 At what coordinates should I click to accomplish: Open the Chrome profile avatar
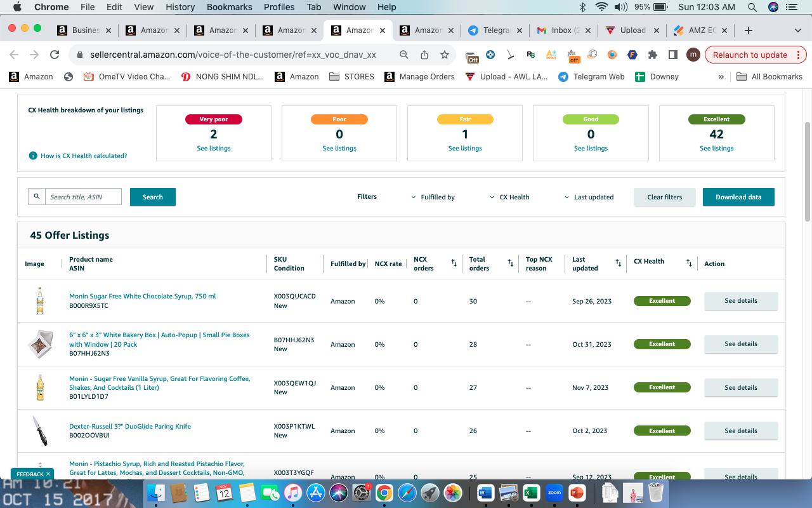(x=693, y=55)
